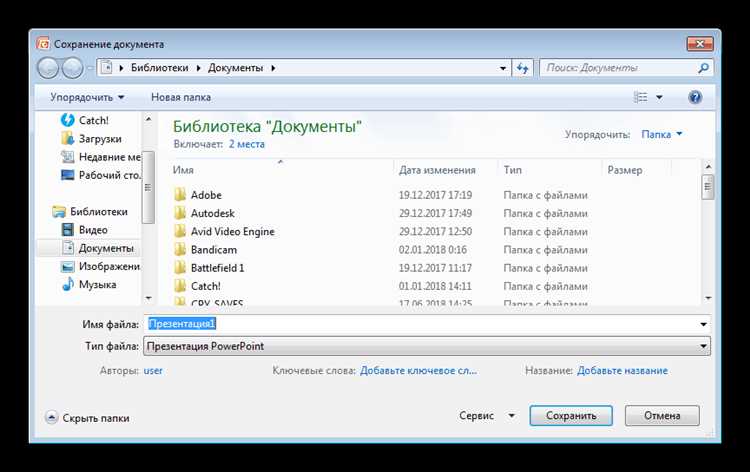The width and height of the screenshot is (750, 472).
Task: Expand the view options dropdown arrow
Action: pos(659,97)
